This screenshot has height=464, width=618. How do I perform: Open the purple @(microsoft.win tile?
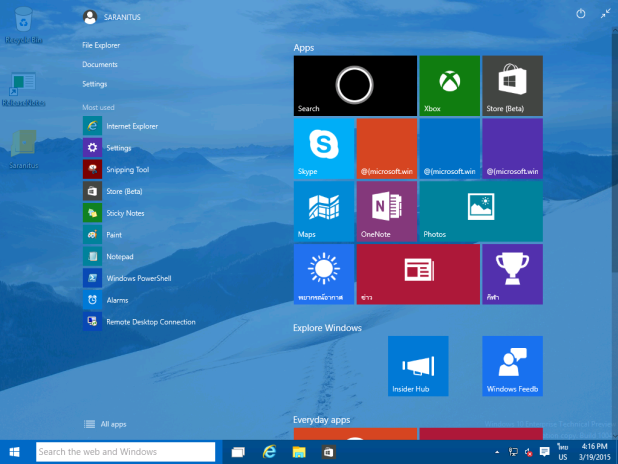click(x=512, y=149)
